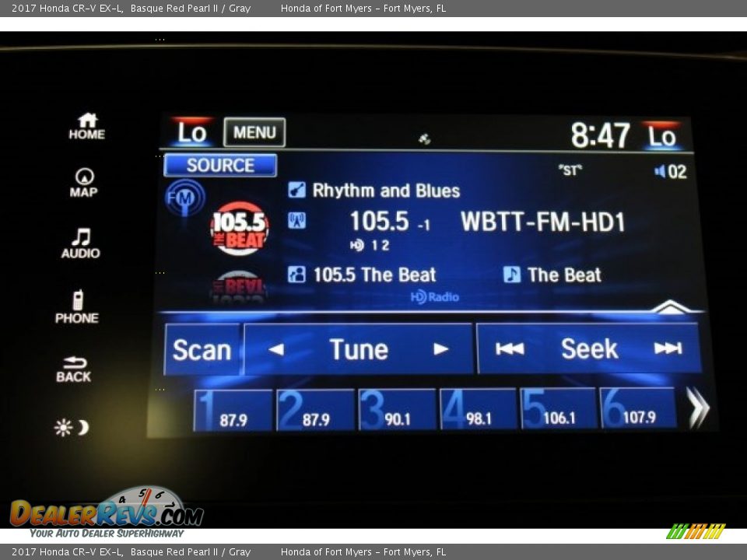Tune up with the right arrow
Viewport: 747px width, 560px height.
coord(441,349)
